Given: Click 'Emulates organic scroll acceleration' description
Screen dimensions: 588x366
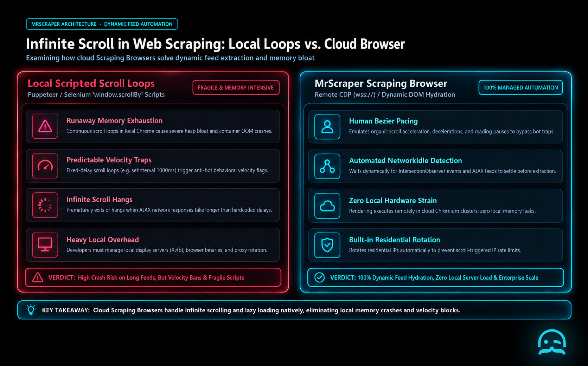Looking at the screenshot, I should point(452,131).
